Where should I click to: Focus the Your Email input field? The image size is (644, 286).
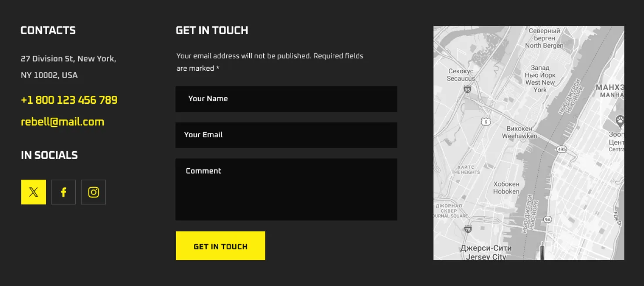coord(286,135)
